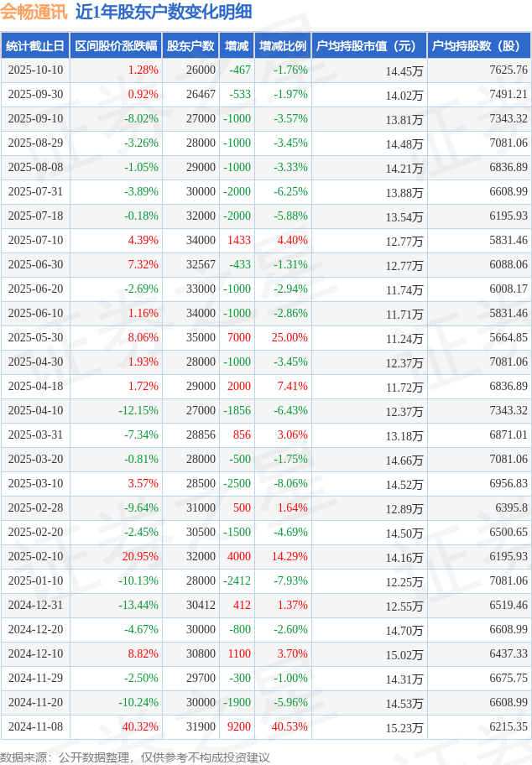Viewport: 532px width, 765px height.
Task: Select the 股东户数 column header
Action: [191, 46]
